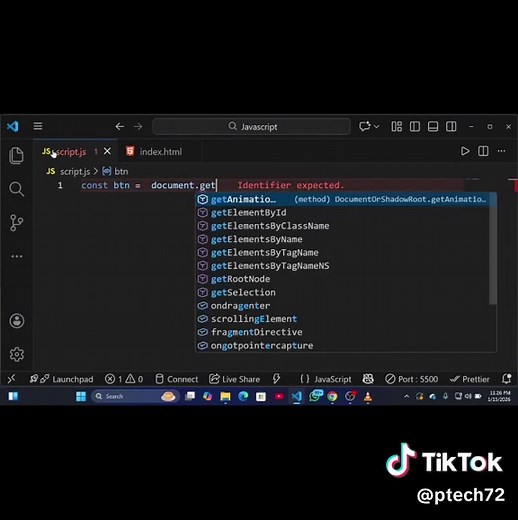Screen dimensions: 518x520
Task: Split the editor right
Action: tap(483, 151)
